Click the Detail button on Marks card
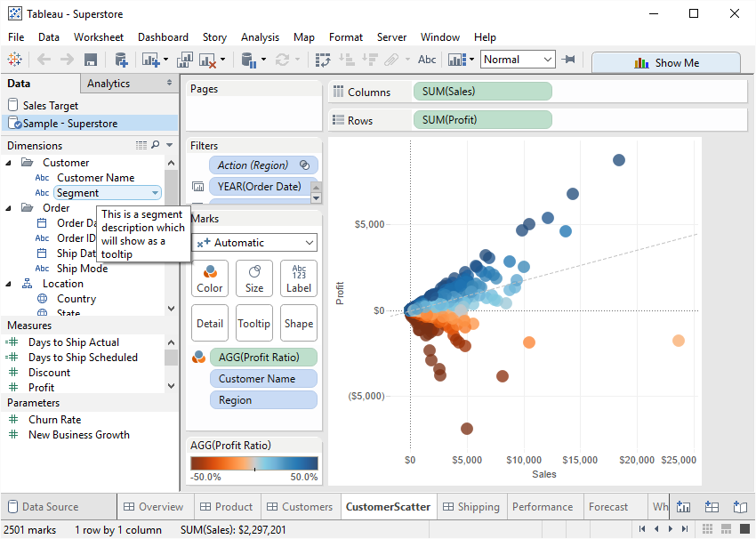The image size is (756, 539). [x=210, y=323]
